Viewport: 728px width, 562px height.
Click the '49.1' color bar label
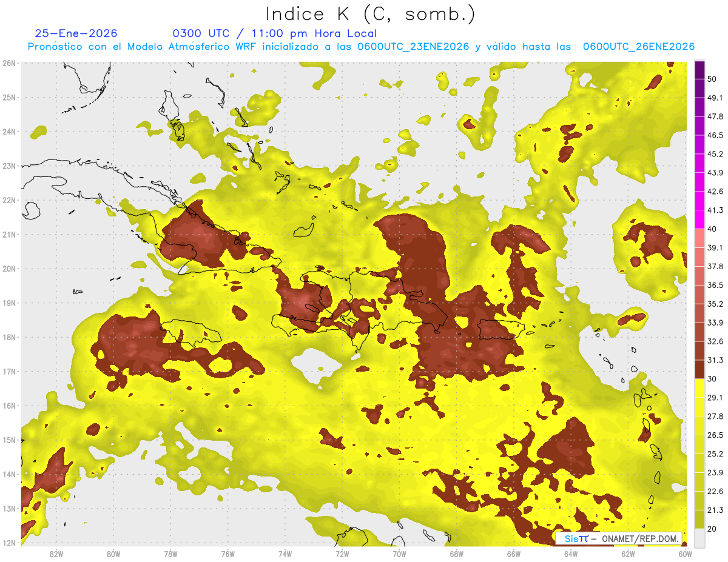pos(715,98)
